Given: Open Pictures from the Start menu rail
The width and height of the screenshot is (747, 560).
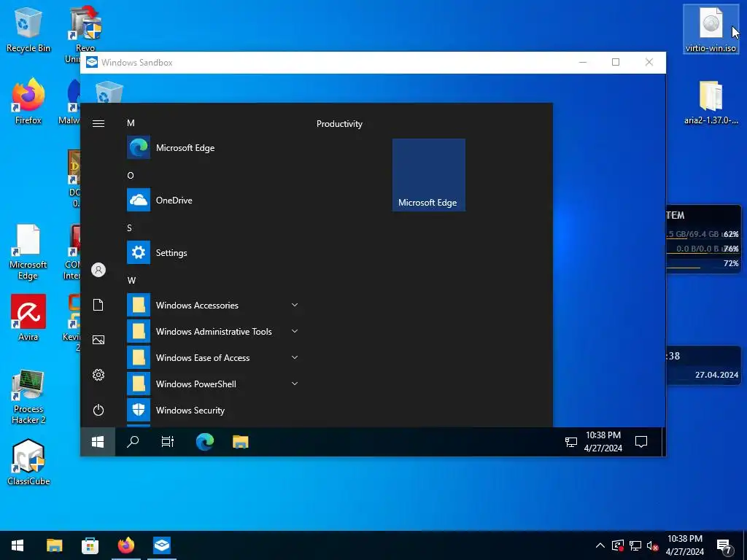Looking at the screenshot, I should [98, 340].
